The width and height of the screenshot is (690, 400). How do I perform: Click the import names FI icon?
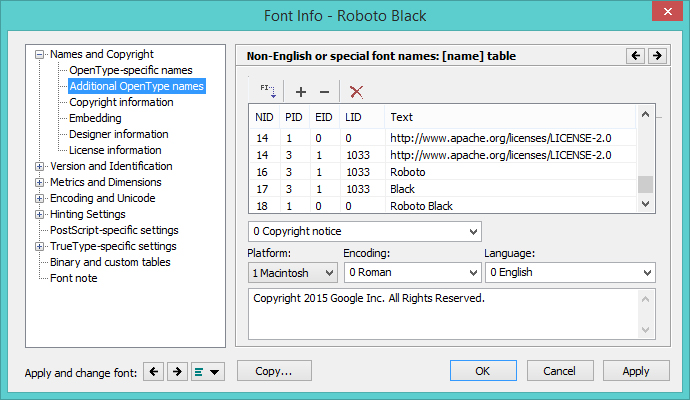268,91
